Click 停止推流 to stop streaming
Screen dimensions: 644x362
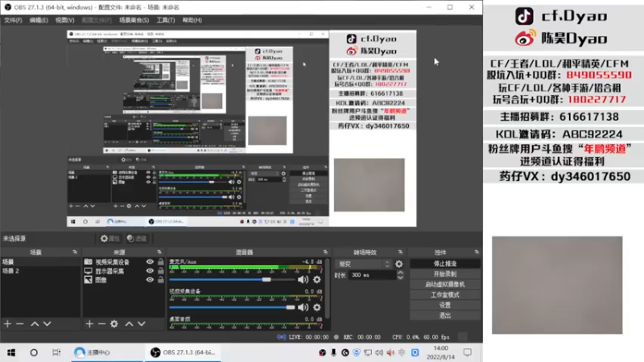click(445, 264)
